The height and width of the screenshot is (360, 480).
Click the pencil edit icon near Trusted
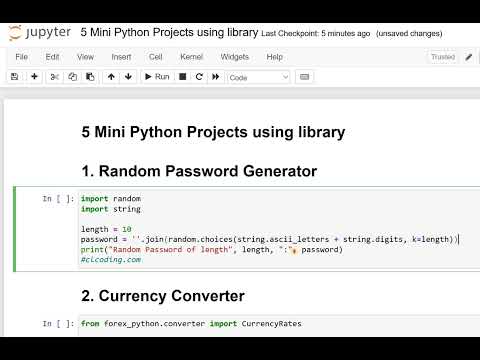pyautogui.click(x=469, y=57)
